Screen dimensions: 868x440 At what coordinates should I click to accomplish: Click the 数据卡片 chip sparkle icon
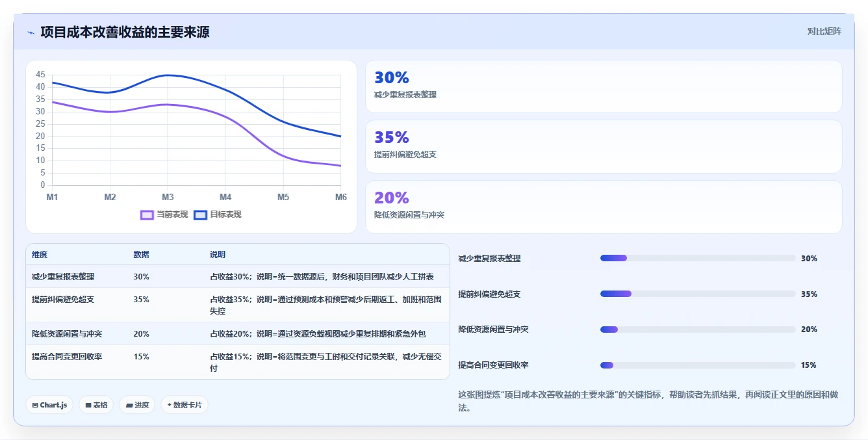click(170, 405)
